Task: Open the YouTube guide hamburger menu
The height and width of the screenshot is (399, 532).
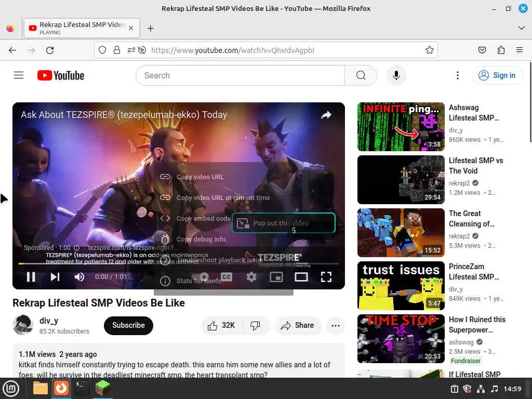Action: pyautogui.click(x=19, y=75)
